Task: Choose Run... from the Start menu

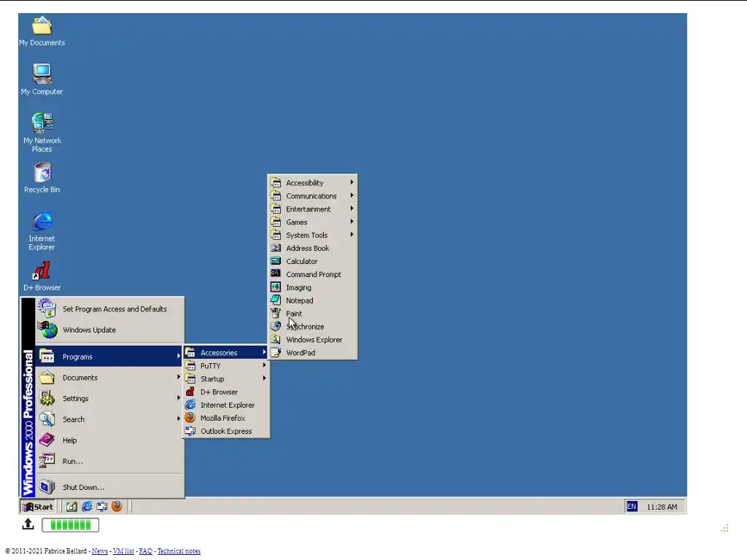Action: 109,462
